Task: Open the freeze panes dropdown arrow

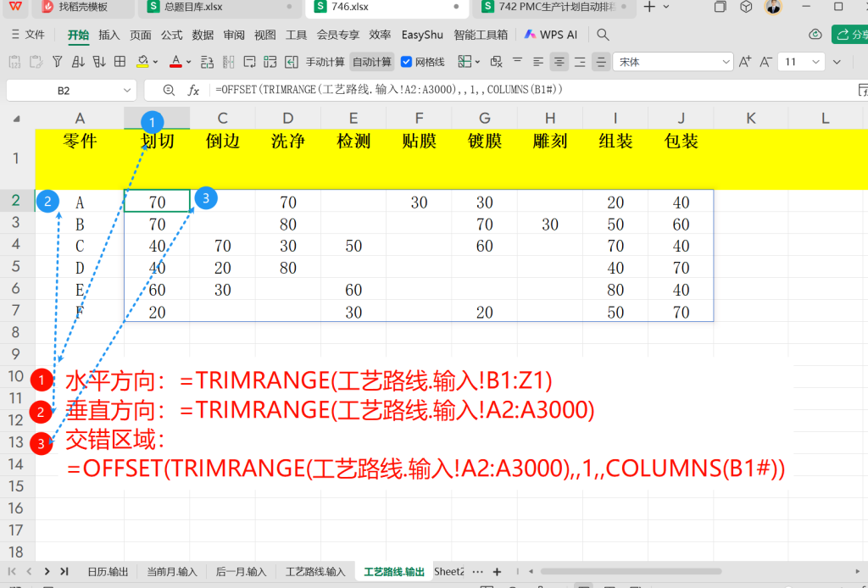Action: click(x=478, y=62)
